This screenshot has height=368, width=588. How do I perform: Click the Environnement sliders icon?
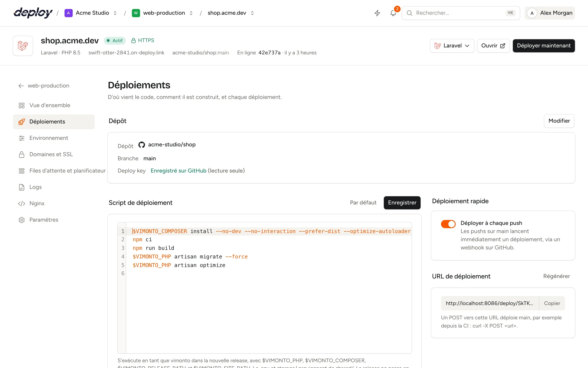click(22, 138)
